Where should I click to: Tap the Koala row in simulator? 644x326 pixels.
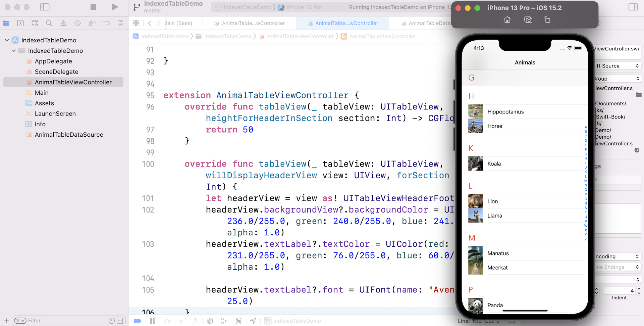point(525,164)
